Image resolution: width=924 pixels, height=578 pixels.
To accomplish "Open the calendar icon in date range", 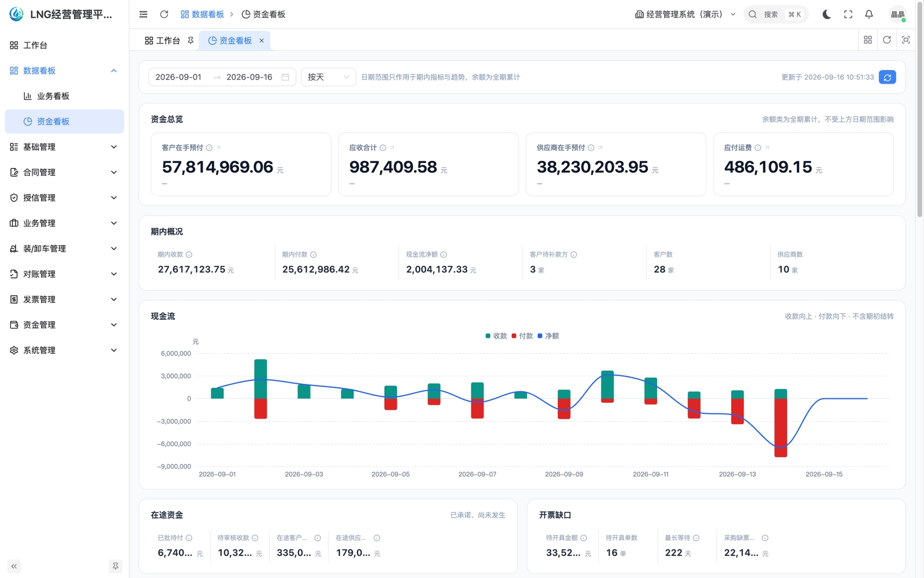I will tap(285, 77).
